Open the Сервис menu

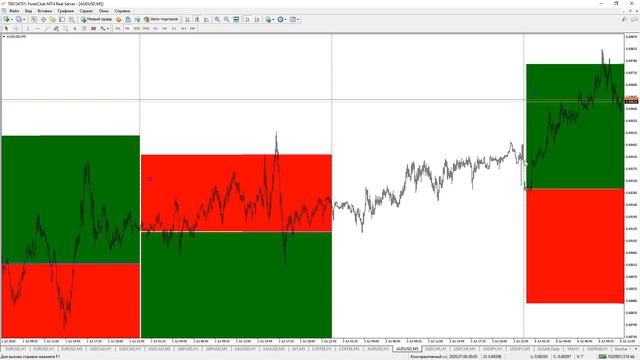click(x=86, y=11)
